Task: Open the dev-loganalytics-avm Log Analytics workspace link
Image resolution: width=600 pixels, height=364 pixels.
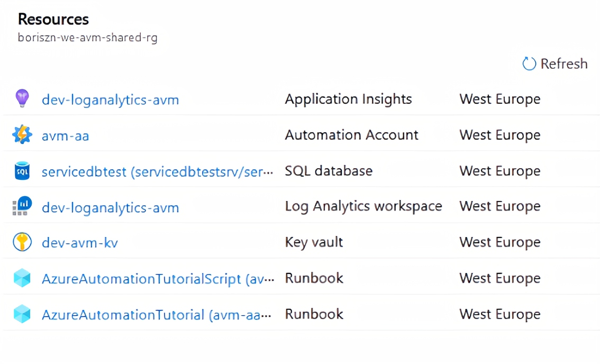Action: coord(110,207)
